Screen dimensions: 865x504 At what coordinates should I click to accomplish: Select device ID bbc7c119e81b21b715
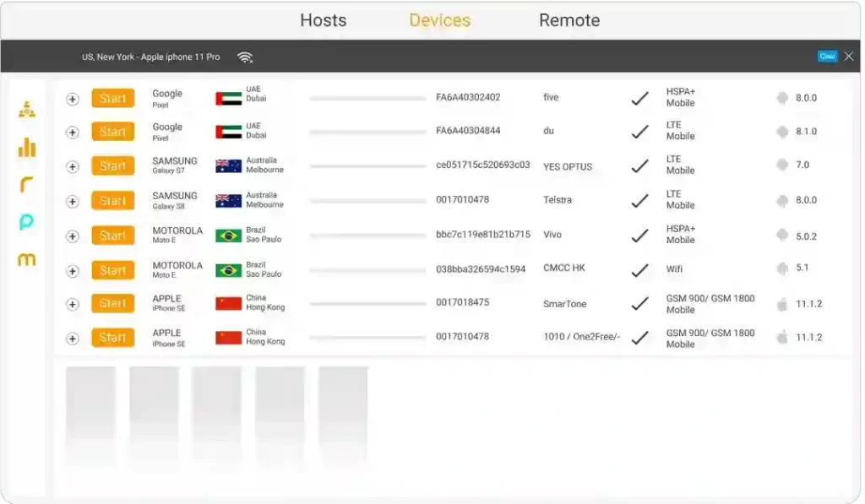pyautogui.click(x=482, y=235)
